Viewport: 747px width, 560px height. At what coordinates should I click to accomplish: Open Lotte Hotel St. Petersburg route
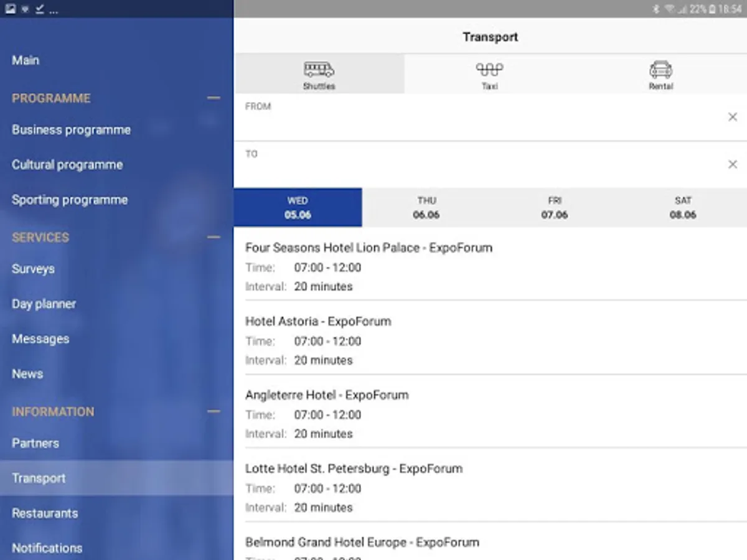491,485
